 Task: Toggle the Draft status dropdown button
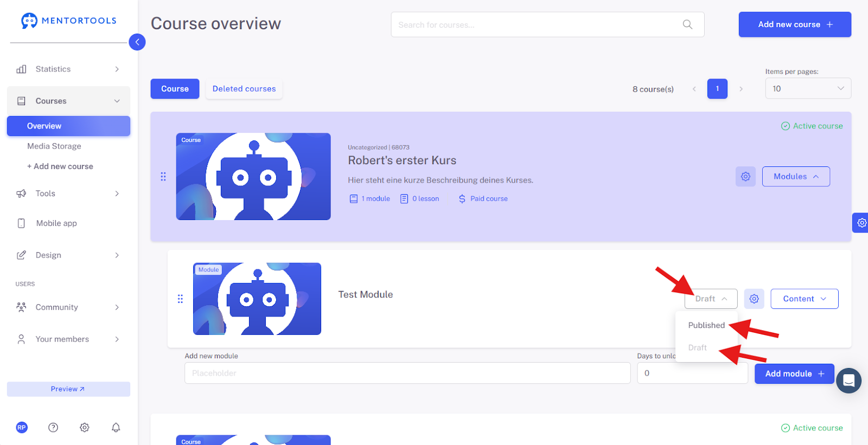tap(711, 299)
